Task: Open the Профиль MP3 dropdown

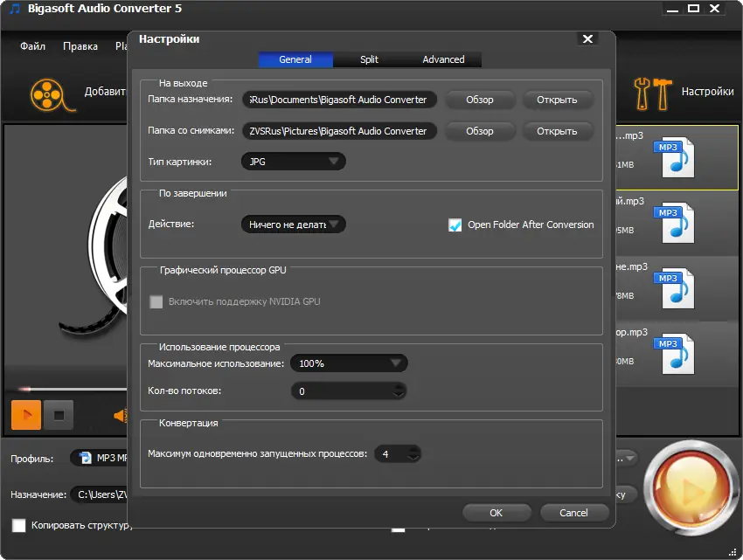Action: [x=99, y=458]
